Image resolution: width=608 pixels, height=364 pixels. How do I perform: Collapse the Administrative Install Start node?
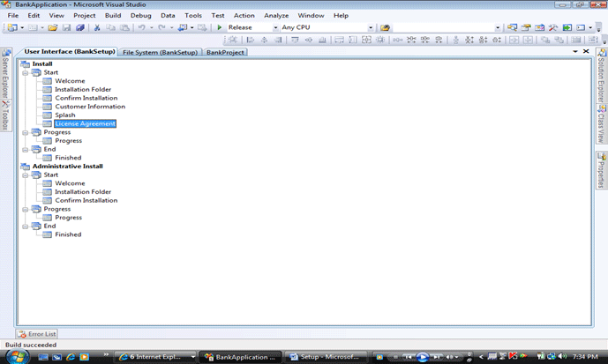pos(26,175)
